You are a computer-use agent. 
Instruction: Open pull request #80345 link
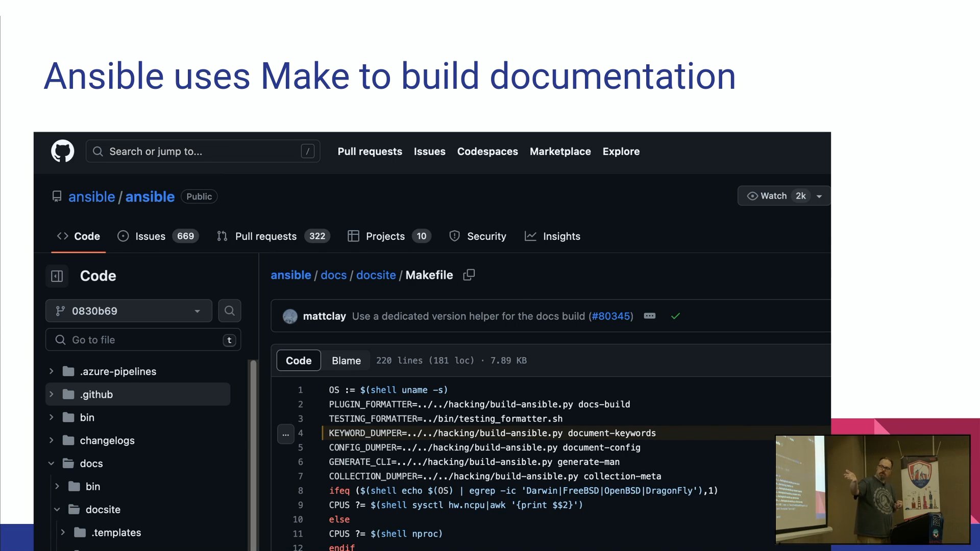(611, 316)
